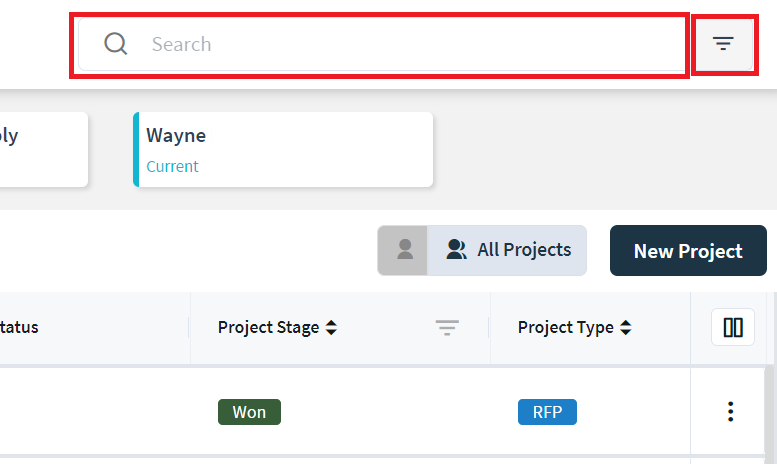Click the magnifying glass search icon
Image resolution: width=777 pixels, height=464 pixels.
point(116,44)
